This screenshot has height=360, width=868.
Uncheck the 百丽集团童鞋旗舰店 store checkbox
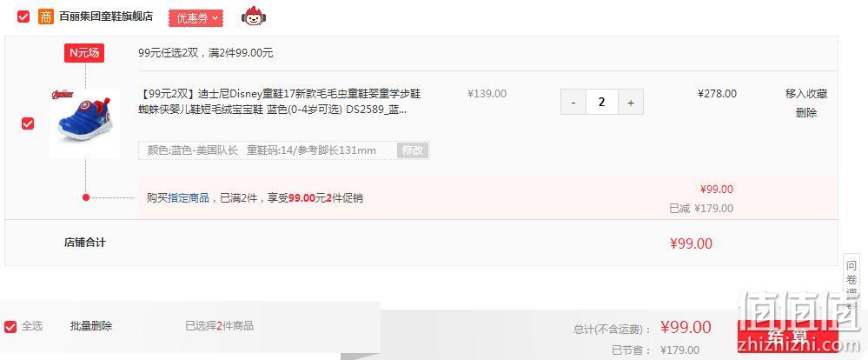[x=23, y=17]
